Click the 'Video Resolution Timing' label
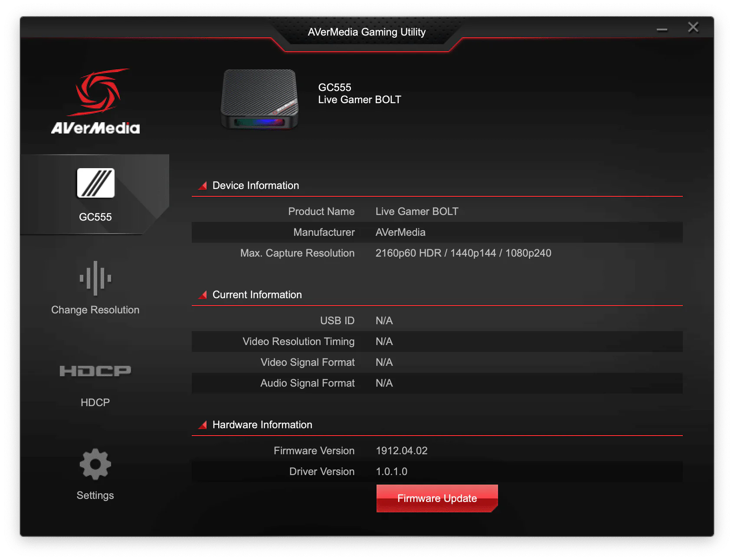This screenshot has width=734, height=560. (298, 342)
